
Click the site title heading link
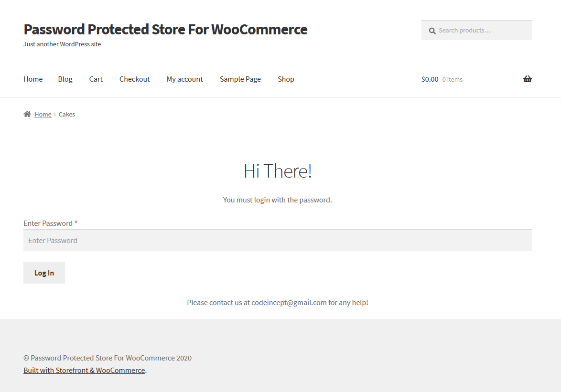[165, 30]
